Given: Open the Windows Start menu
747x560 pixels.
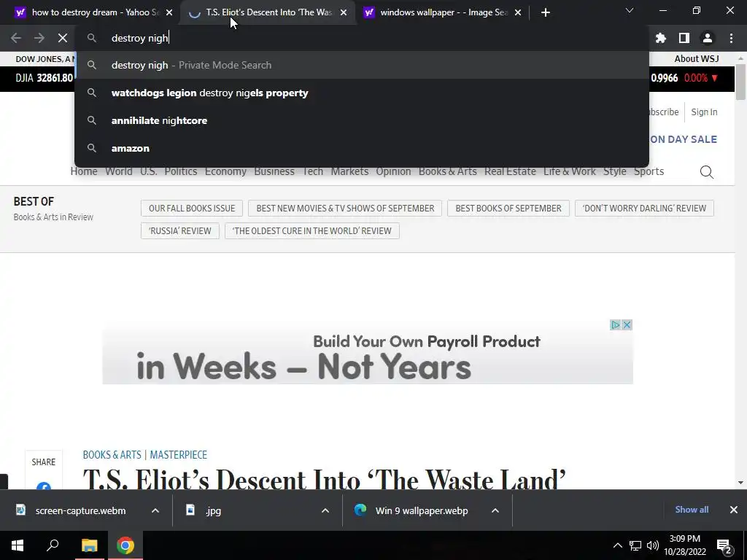Looking at the screenshot, I should tap(18, 545).
